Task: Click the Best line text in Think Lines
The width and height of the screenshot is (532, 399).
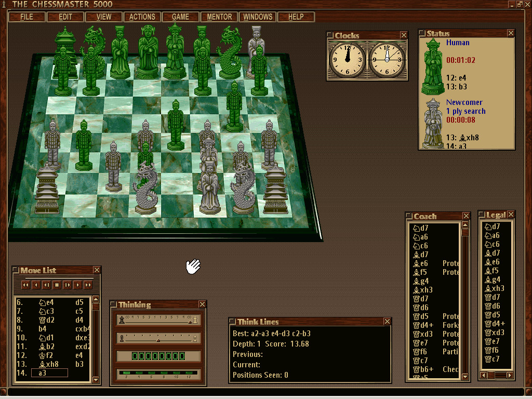Action: 271,334
